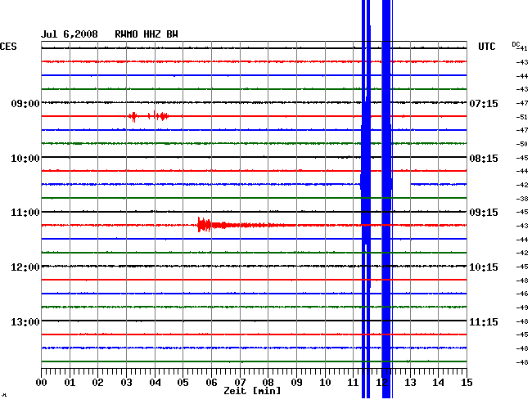The height and width of the screenshot is (404, 532).
Task: Click the "09" minute axis label
Action: pyautogui.click(x=296, y=383)
